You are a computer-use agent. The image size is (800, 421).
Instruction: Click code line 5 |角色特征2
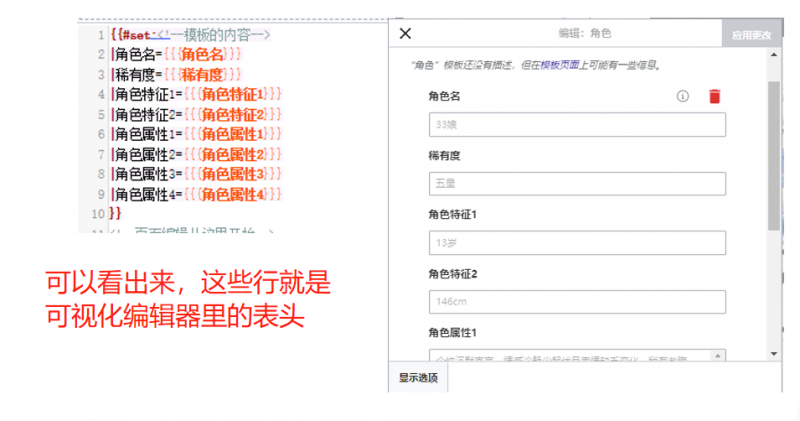tap(196, 114)
